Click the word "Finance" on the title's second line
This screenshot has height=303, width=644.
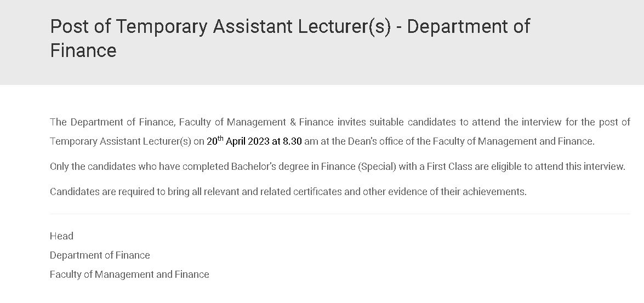click(83, 50)
